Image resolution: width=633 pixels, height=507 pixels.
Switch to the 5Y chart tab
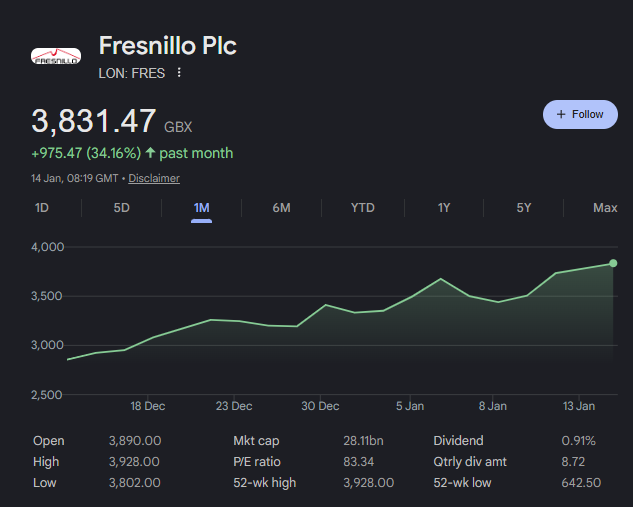pos(524,208)
